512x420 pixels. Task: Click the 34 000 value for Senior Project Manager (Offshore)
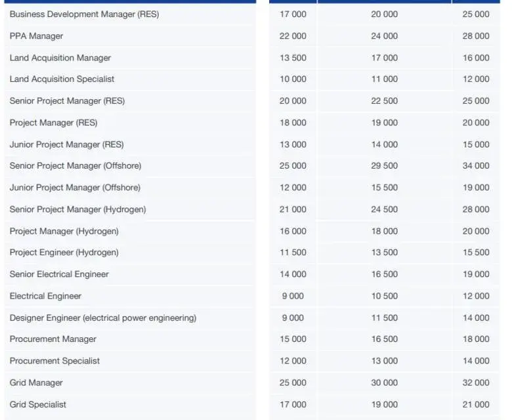(476, 166)
